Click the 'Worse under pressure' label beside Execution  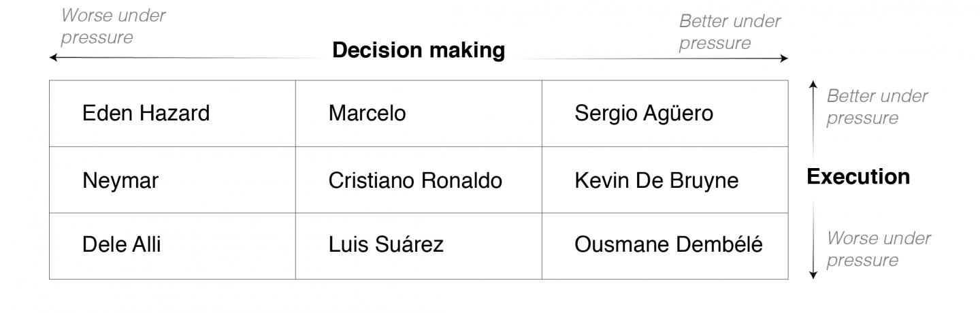point(879,249)
